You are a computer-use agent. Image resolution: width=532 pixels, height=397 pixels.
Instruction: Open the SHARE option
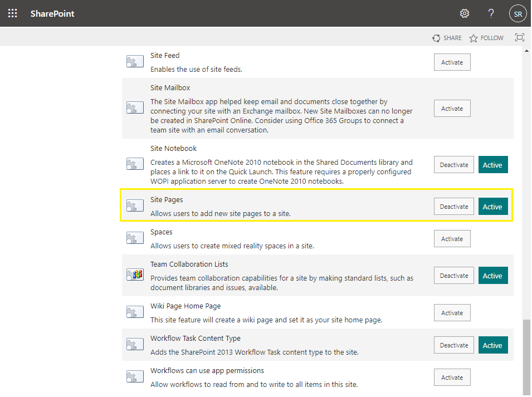pos(447,37)
